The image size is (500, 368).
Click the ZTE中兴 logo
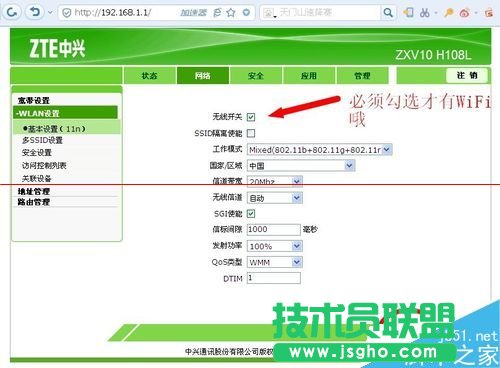[57, 49]
